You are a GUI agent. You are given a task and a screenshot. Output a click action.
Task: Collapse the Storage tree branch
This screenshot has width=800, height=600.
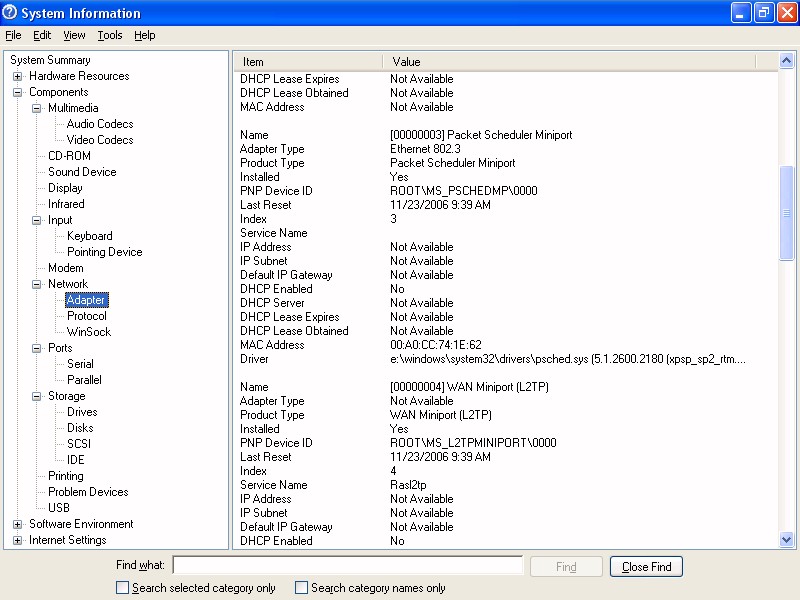pyautogui.click(x=37, y=396)
